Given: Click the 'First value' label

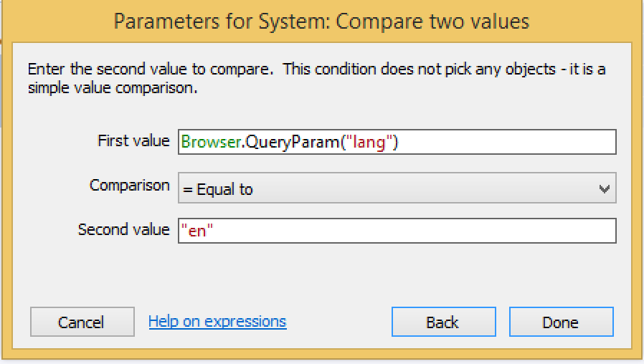Looking at the screenshot, I should tap(133, 141).
